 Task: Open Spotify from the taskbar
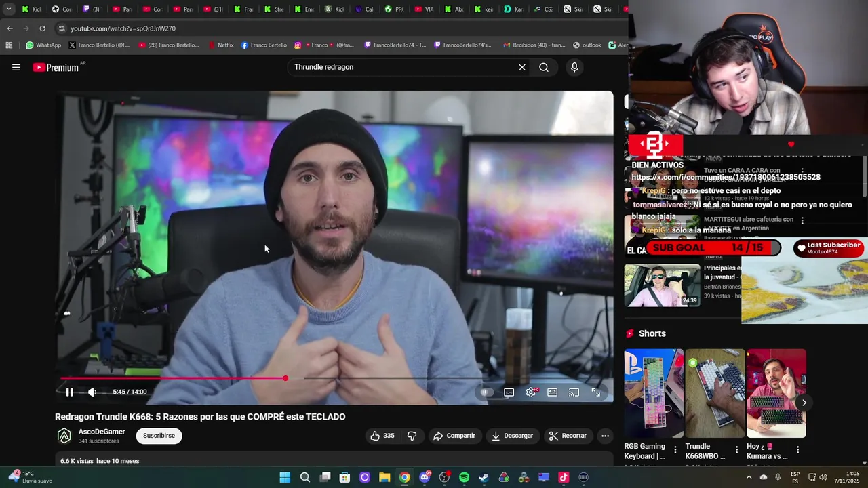(464, 477)
